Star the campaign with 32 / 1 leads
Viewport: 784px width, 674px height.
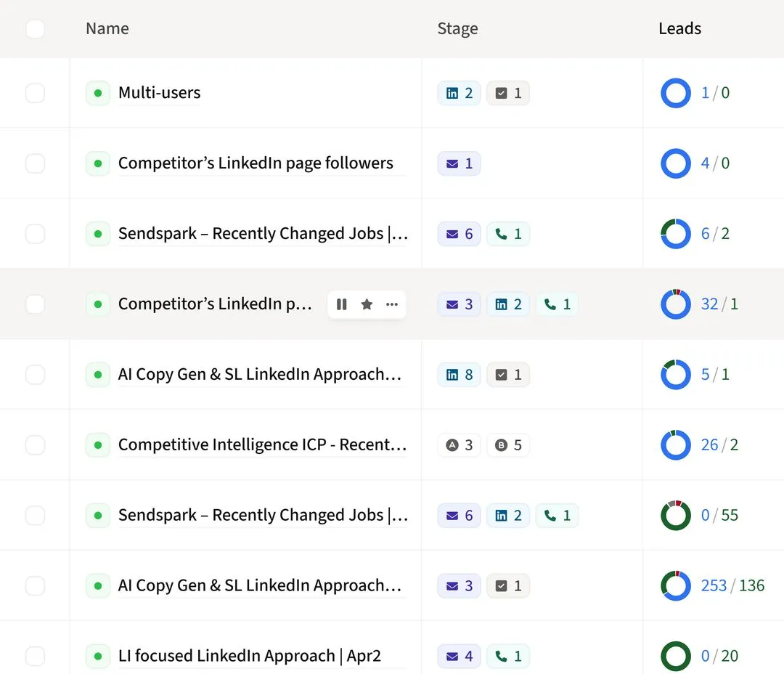(367, 304)
